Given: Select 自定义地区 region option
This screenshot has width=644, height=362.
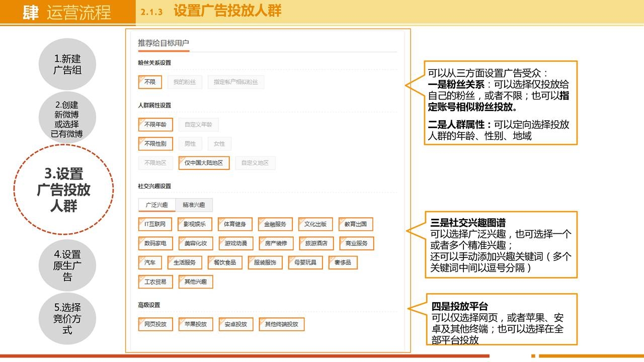Looking at the screenshot, I should tap(255, 163).
